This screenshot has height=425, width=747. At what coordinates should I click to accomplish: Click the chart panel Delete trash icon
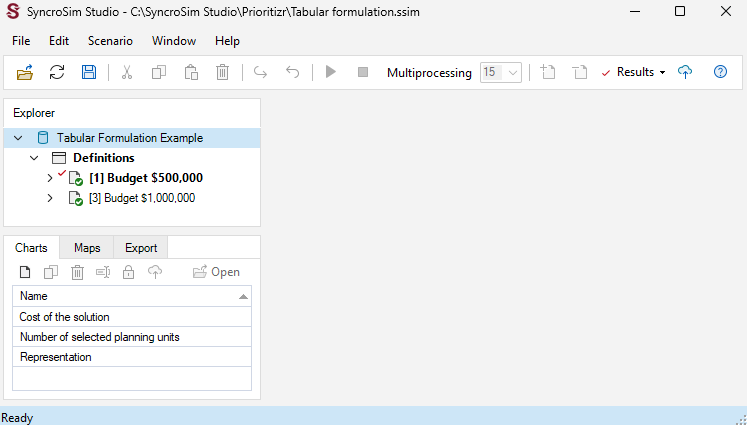tap(77, 273)
